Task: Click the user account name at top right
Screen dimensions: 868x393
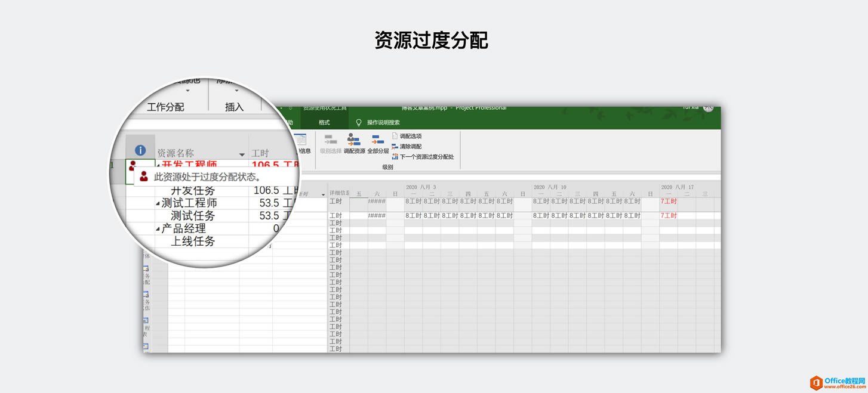Action: point(691,107)
